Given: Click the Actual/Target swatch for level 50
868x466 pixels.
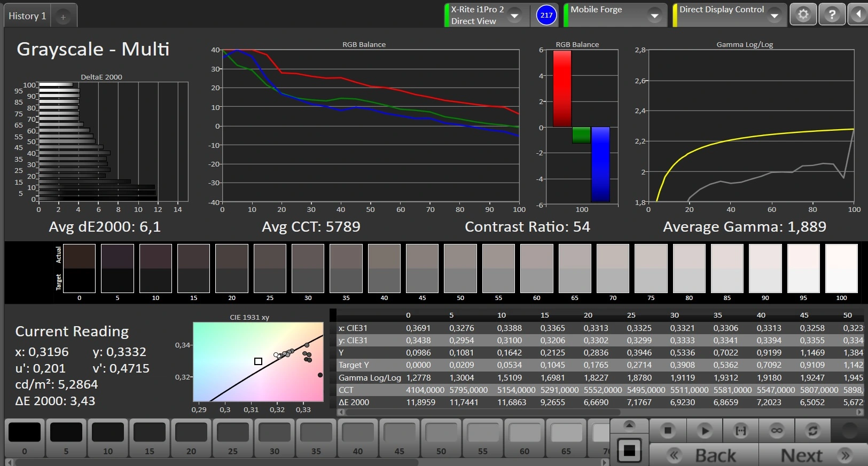Looking at the screenshot, I should [460, 268].
